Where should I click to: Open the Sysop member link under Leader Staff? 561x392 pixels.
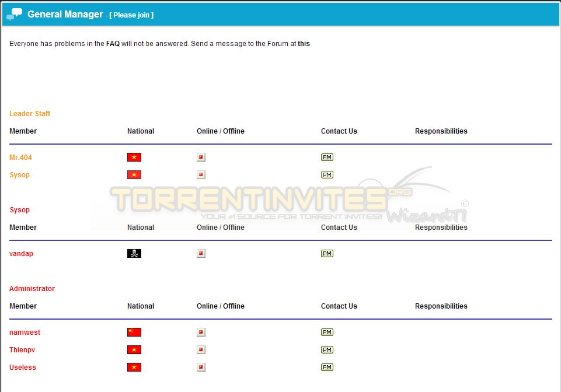click(19, 175)
